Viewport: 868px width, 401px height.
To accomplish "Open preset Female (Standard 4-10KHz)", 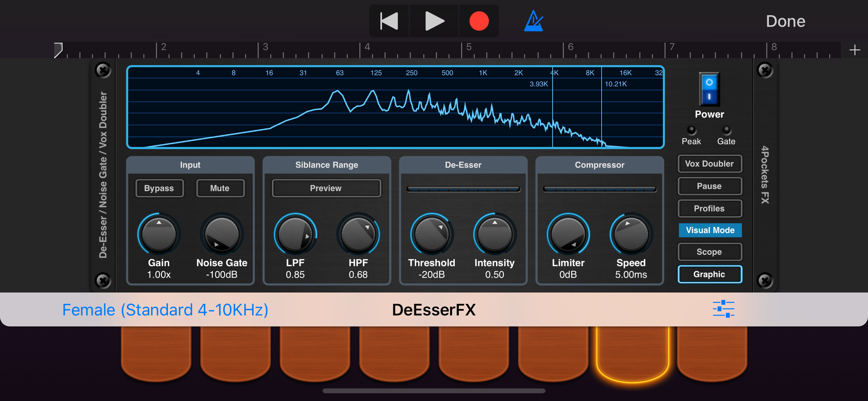I will (x=165, y=310).
